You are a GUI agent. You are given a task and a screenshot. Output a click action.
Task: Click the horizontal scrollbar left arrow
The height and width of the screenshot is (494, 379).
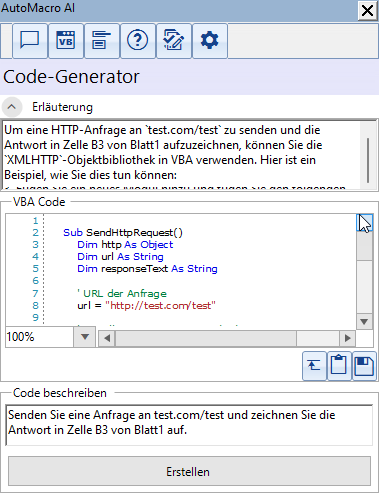click(x=107, y=338)
